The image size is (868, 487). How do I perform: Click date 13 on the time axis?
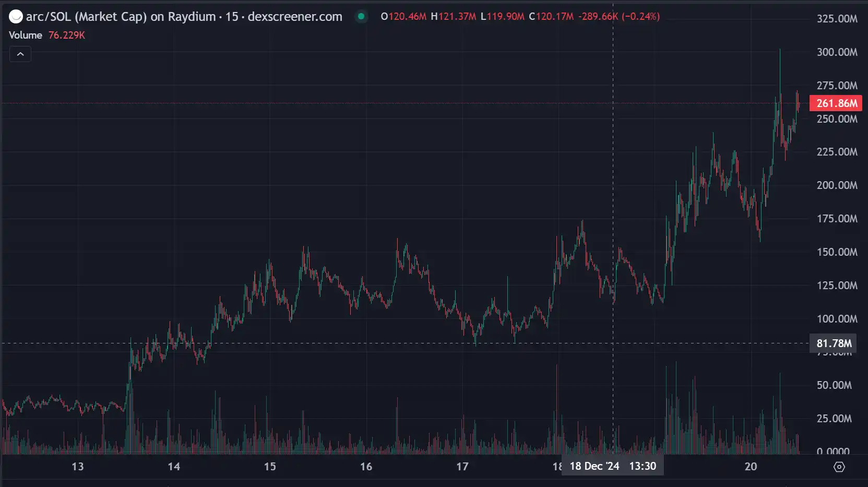78,467
